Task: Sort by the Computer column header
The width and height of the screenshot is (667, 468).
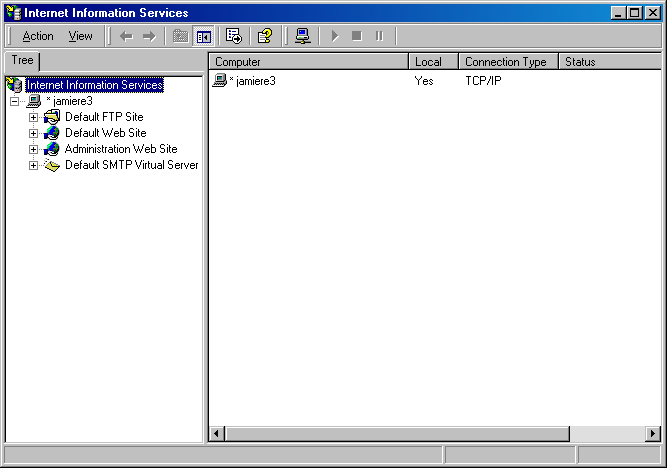Action: click(308, 62)
